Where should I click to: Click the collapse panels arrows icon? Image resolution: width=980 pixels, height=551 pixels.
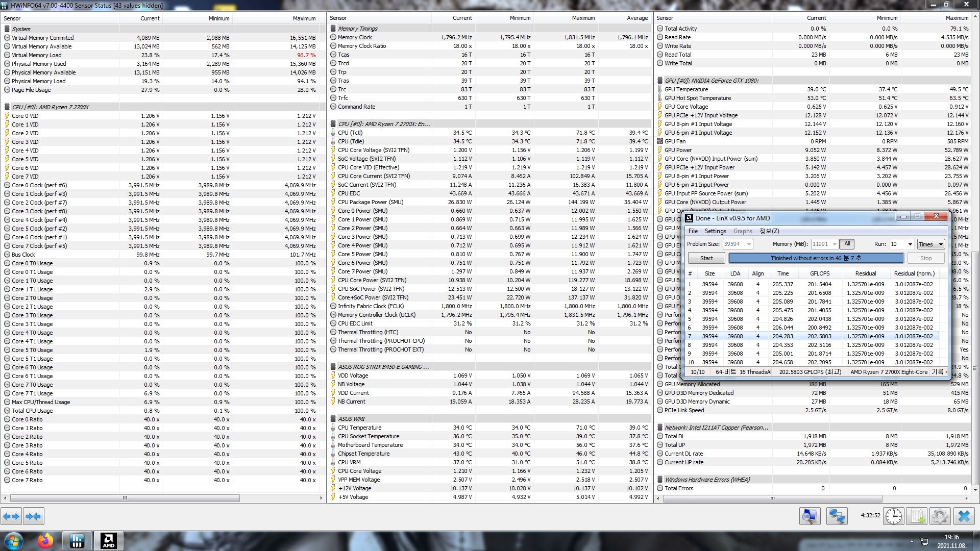tap(33, 516)
